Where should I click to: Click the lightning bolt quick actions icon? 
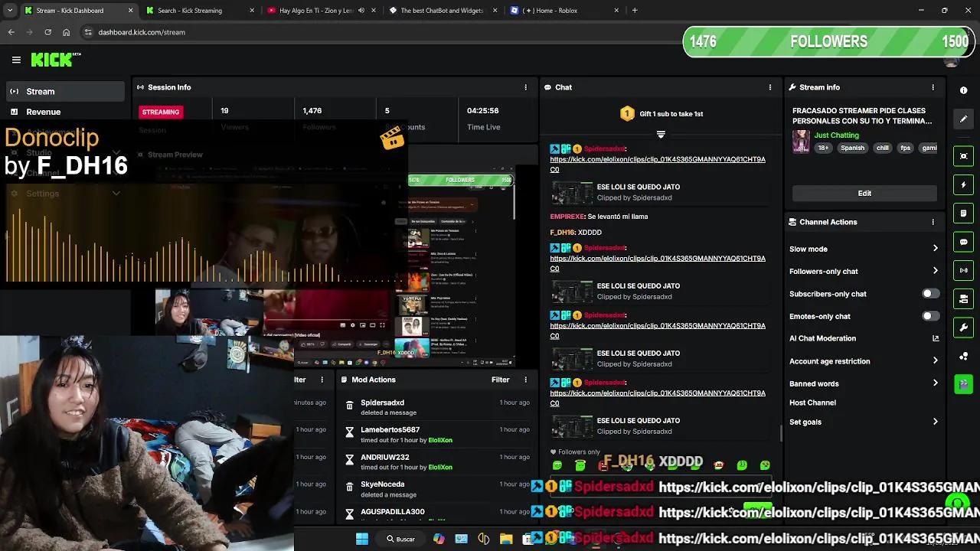[x=963, y=184]
